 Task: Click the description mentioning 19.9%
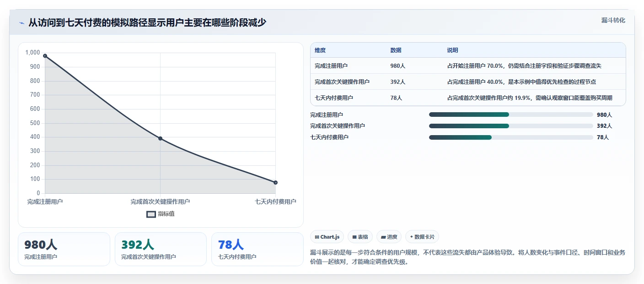[x=530, y=98]
